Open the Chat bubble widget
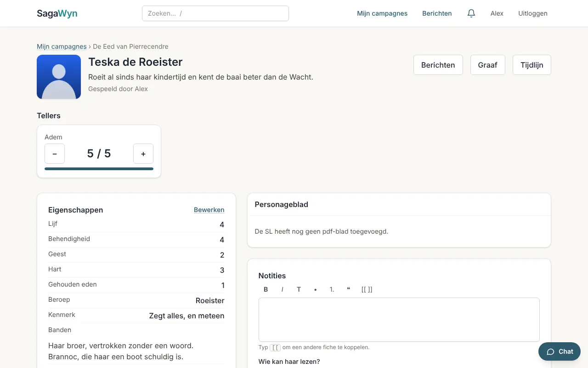Image resolution: width=588 pixels, height=368 pixels. (560, 351)
